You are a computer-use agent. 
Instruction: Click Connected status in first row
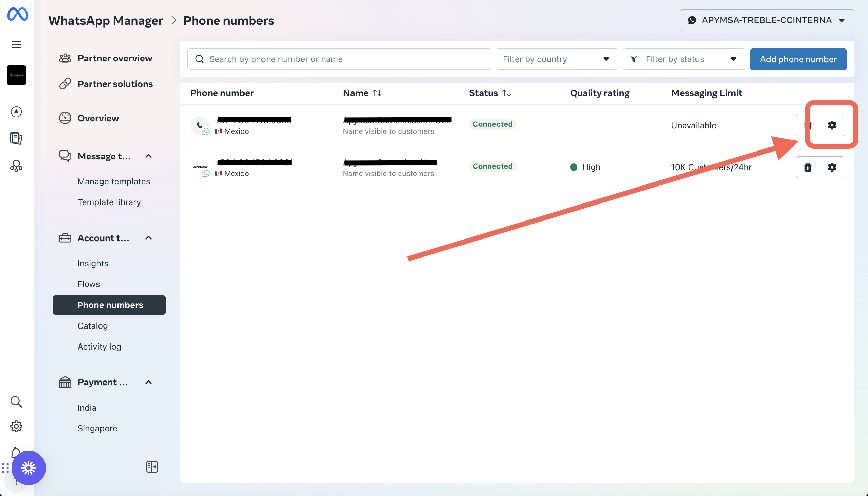[x=493, y=124]
